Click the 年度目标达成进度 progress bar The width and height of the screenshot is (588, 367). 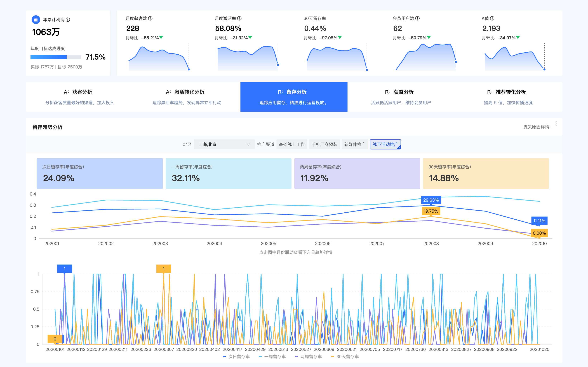pyautogui.click(x=56, y=57)
